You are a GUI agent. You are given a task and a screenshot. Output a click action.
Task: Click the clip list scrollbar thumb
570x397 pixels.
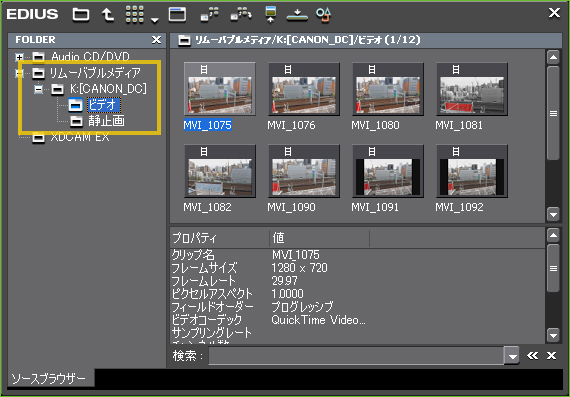click(553, 113)
